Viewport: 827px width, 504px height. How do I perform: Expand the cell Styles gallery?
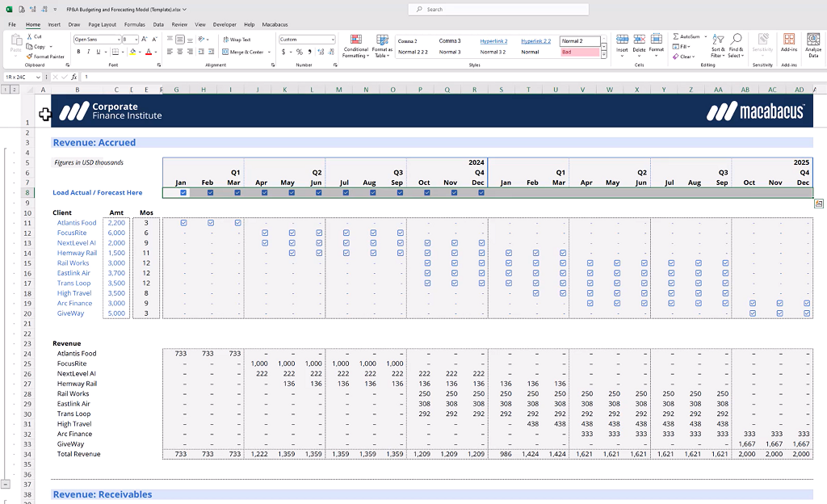click(x=604, y=55)
